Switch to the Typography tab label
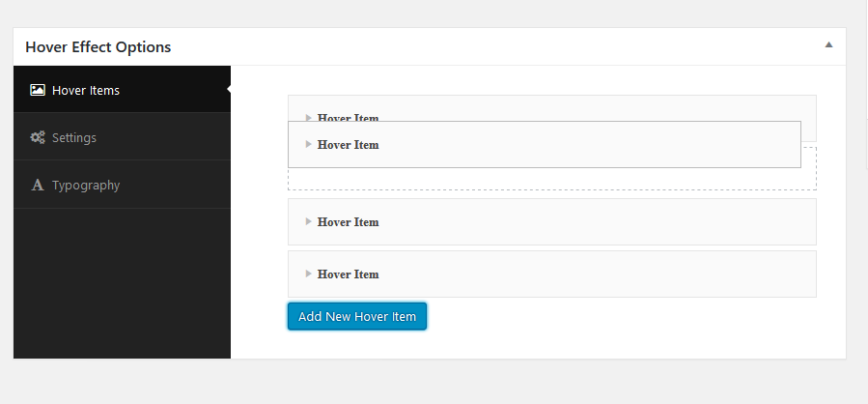This screenshot has height=404, width=868. 86,186
